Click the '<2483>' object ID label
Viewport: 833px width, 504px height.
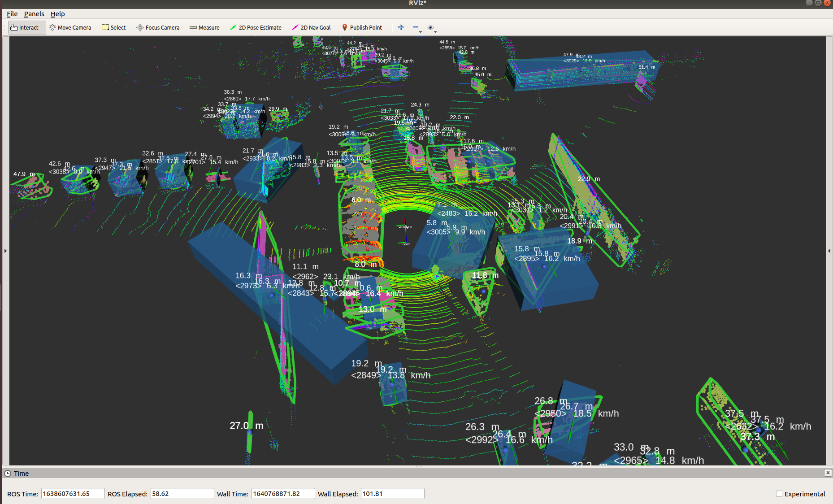click(449, 213)
